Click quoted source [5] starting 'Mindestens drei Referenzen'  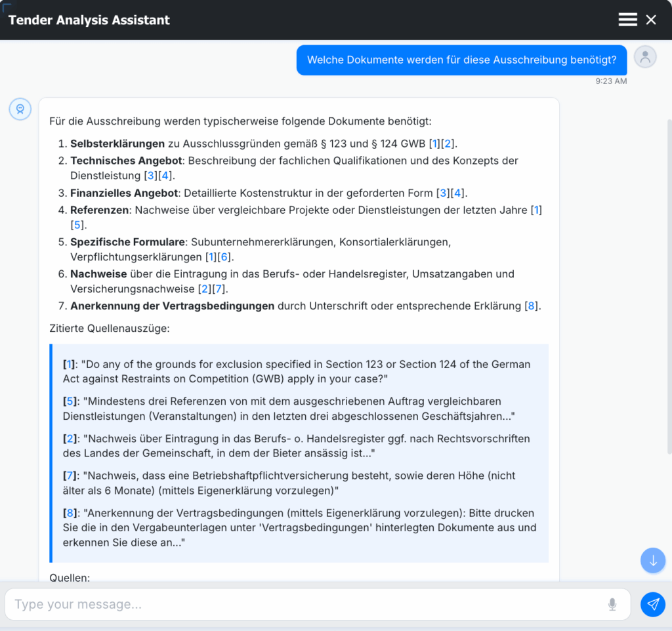click(69, 401)
